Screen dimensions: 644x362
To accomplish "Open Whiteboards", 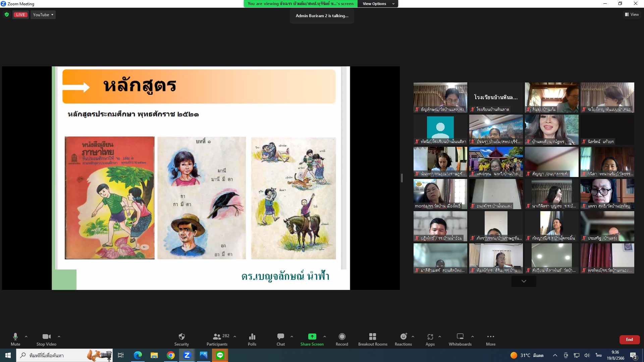I will tap(460, 339).
